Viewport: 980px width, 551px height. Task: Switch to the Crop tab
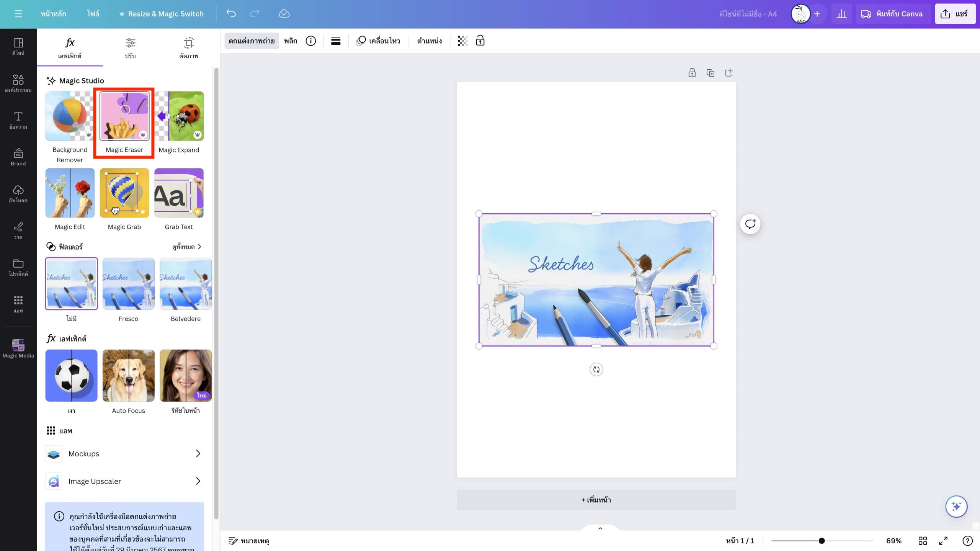(x=189, y=48)
